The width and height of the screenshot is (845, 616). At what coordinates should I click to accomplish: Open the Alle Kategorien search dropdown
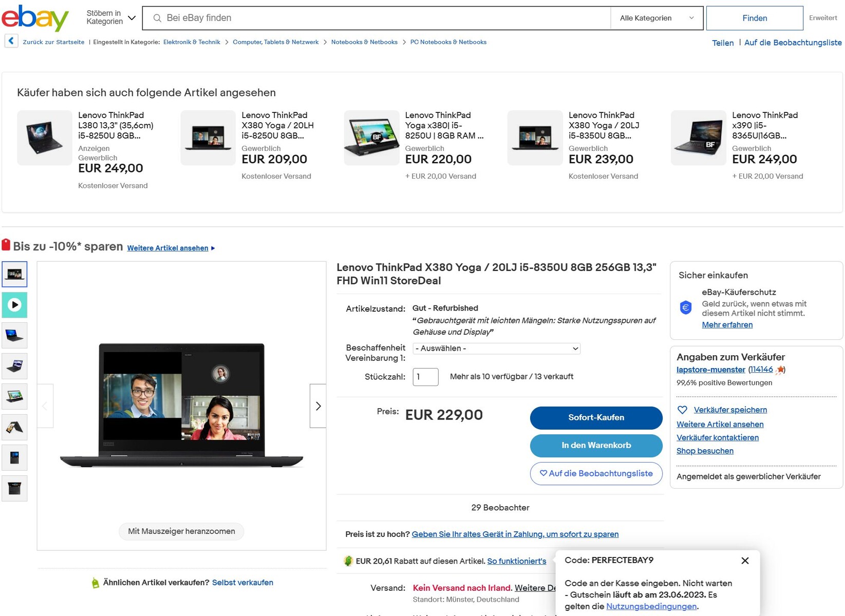[x=656, y=18]
